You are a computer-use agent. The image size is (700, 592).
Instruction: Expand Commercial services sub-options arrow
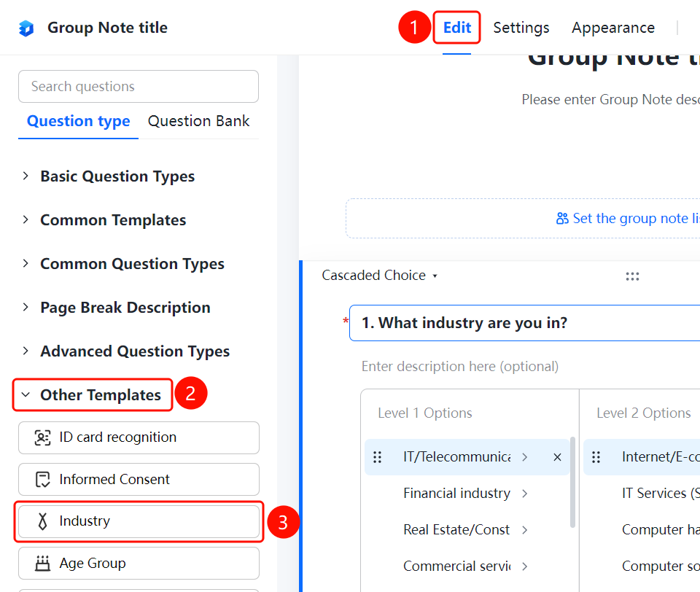[524, 566]
